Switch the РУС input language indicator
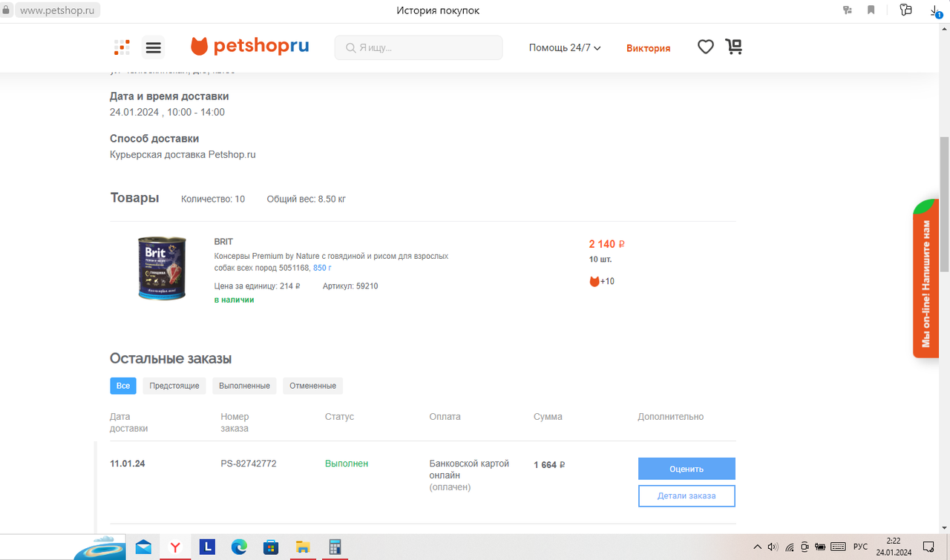Viewport: 950px width, 560px height. 860,547
